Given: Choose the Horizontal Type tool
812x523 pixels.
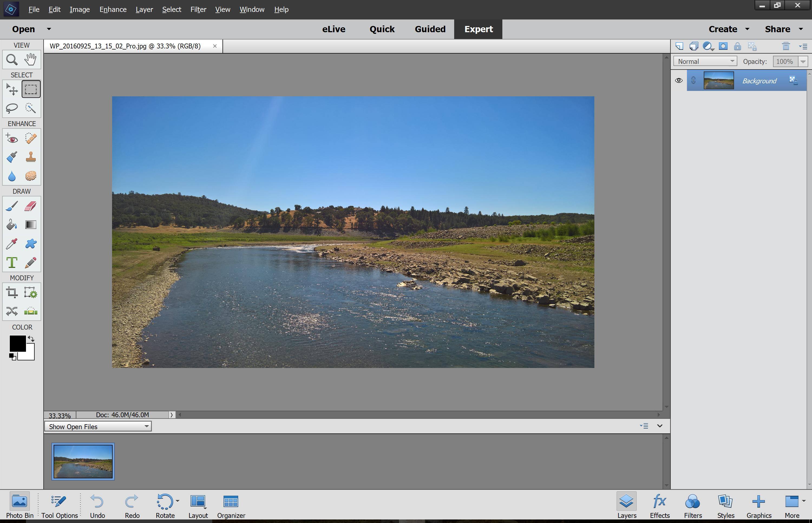Looking at the screenshot, I should tap(12, 262).
